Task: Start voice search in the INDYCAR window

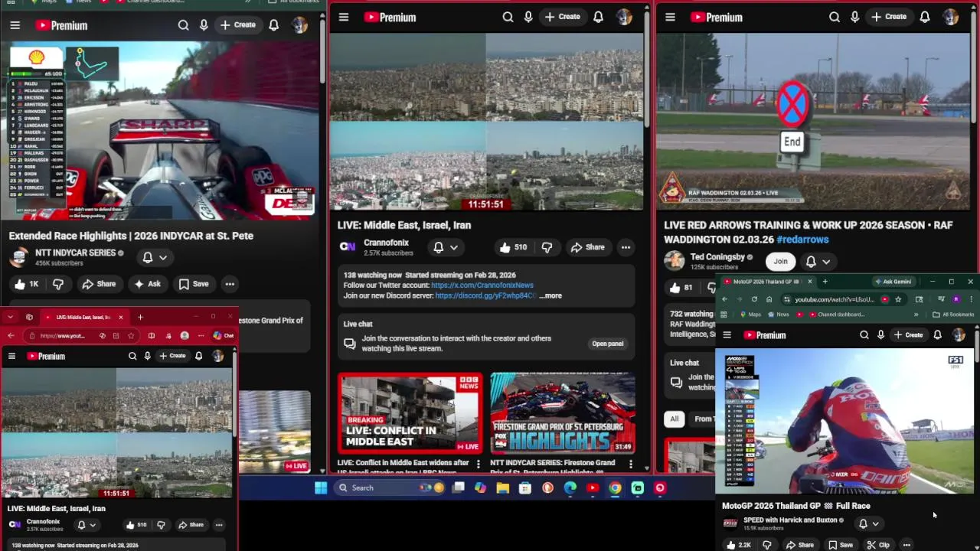Action: point(204,25)
